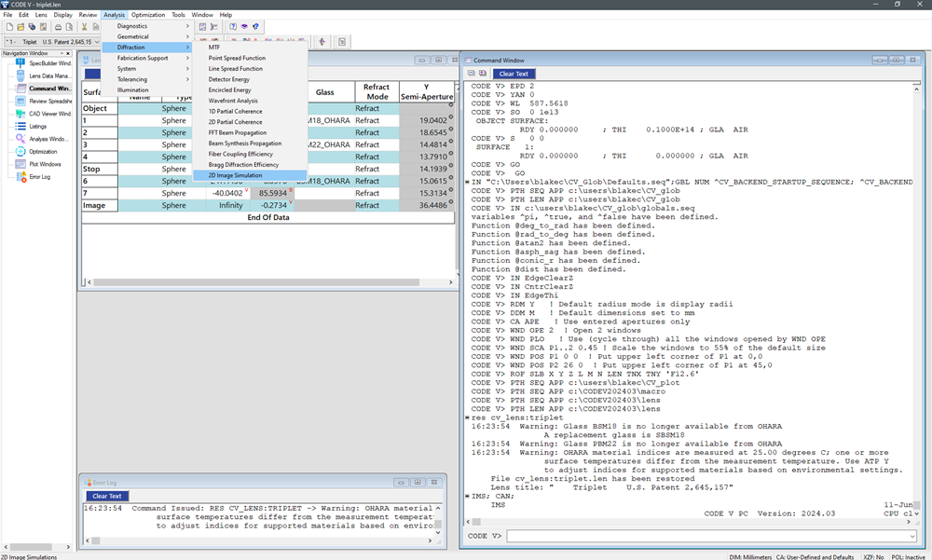Select the thickness cell 85.5934
932x560 pixels.
[x=271, y=193]
